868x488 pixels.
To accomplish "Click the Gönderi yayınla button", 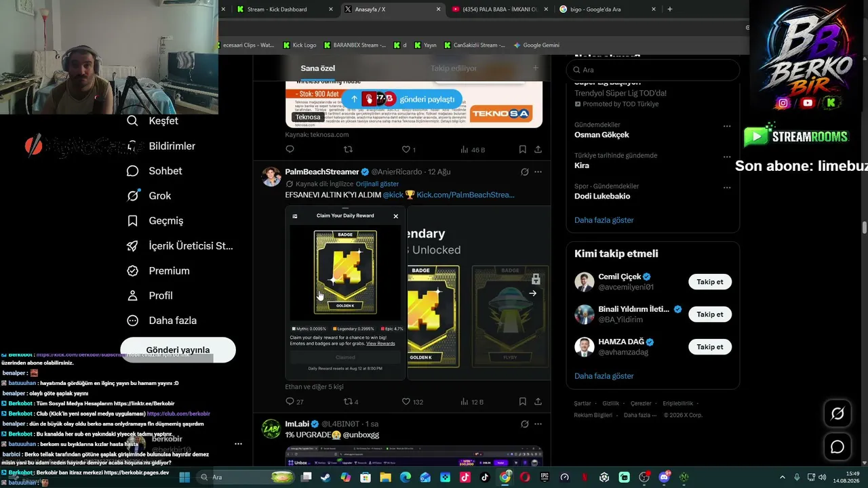I will pos(178,350).
